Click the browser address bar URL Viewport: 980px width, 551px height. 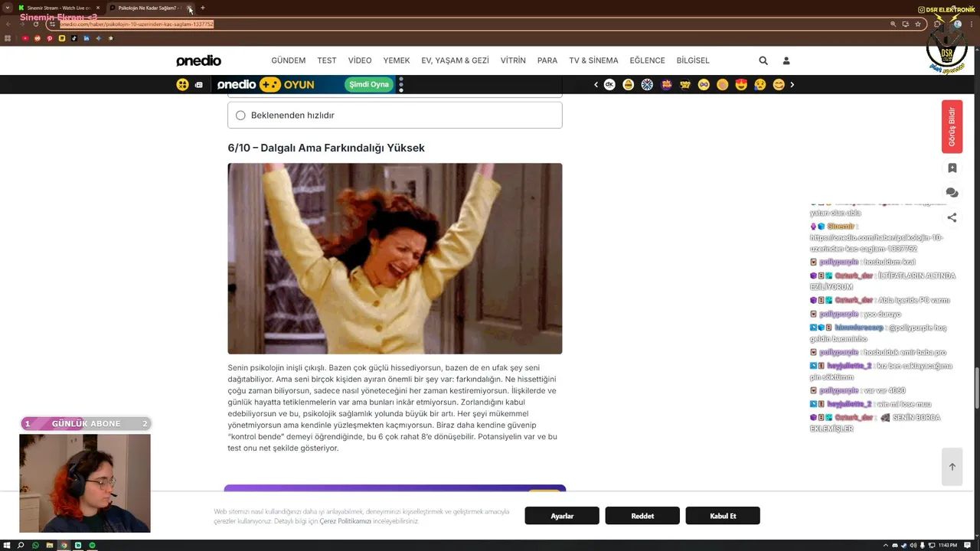coord(137,24)
